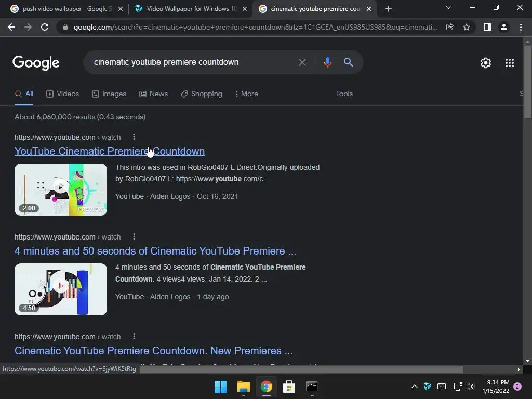Switch to the News results tab
The width and height of the screenshot is (532, 399).
153,94
